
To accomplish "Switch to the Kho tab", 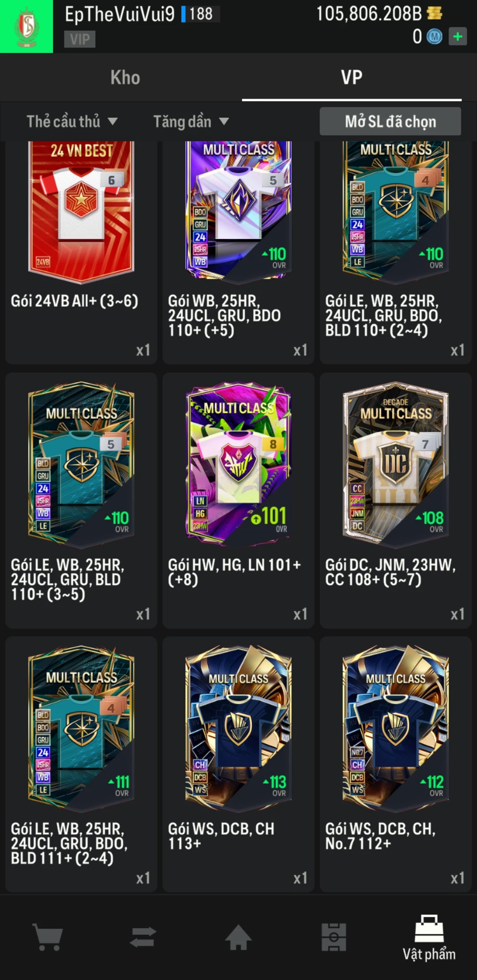I will click(x=125, y=78).
